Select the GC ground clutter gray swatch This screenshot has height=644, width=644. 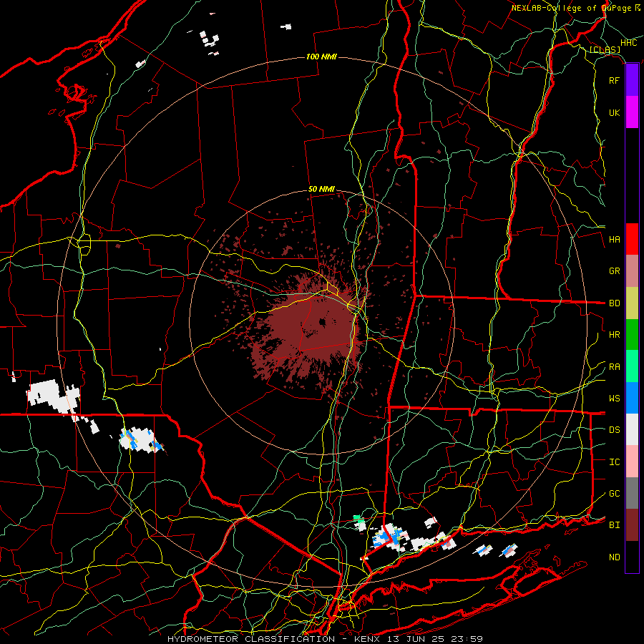tap(632, 493)
